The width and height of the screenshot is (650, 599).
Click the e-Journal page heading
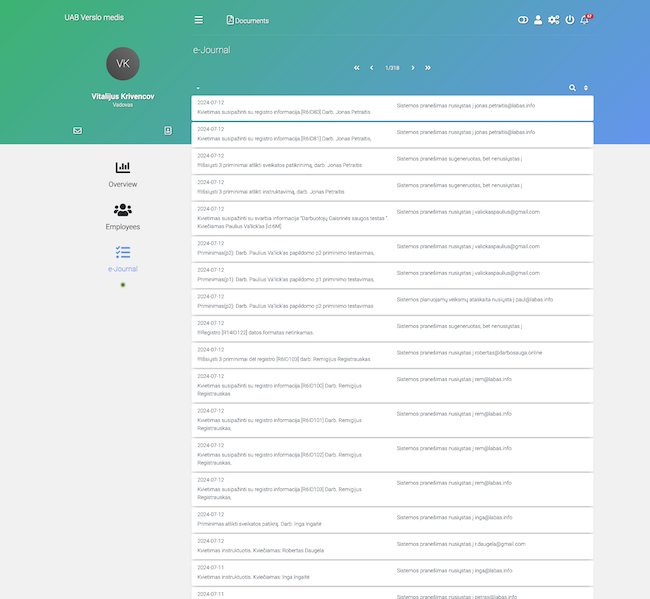click(211, 50)
